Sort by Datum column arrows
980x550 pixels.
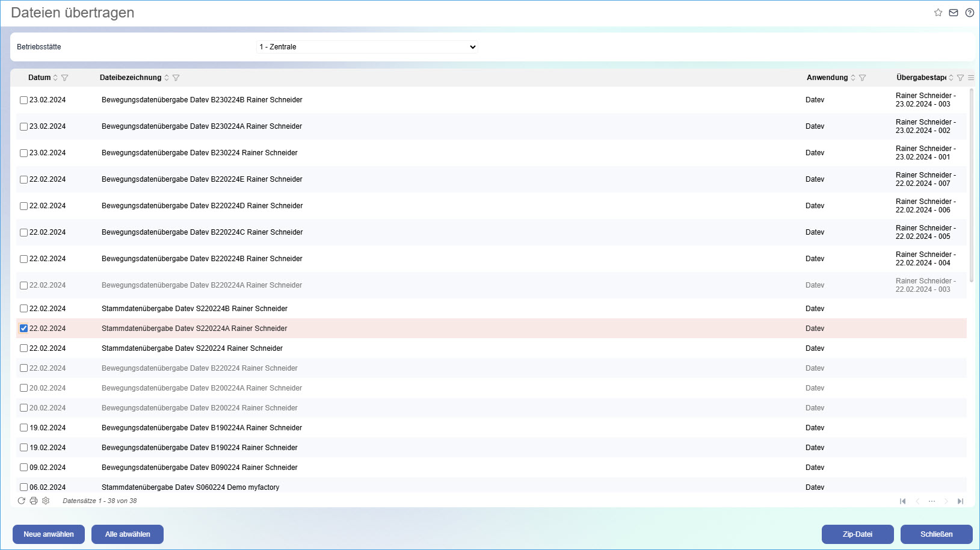click(x=55, y=78)
